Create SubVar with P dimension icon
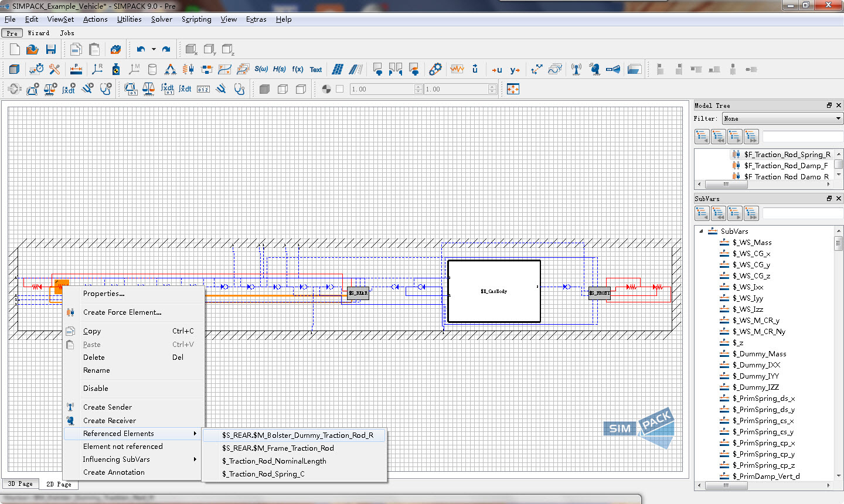Viewport: 844px width, 504px height. [76, 69]
